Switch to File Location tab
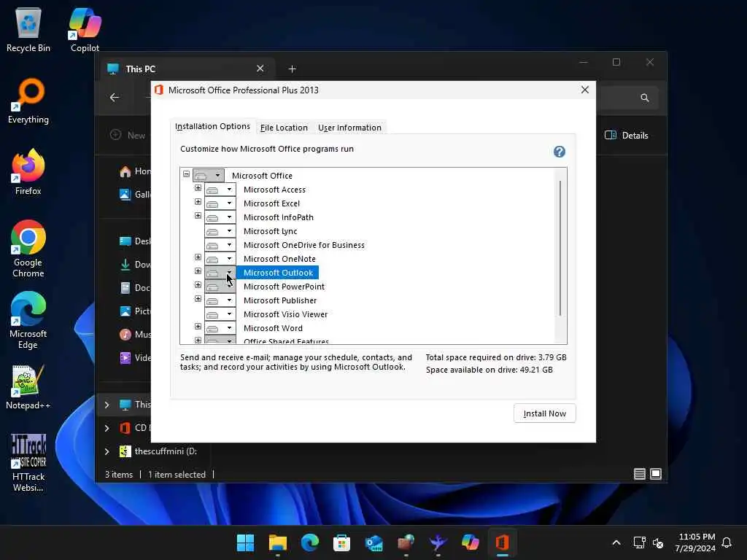The height and width of the screenshot is (560, 747). tap(284, 128)
